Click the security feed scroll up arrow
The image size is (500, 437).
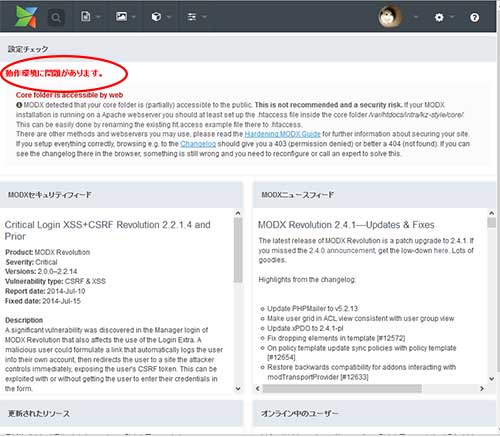tap(238, 213)
